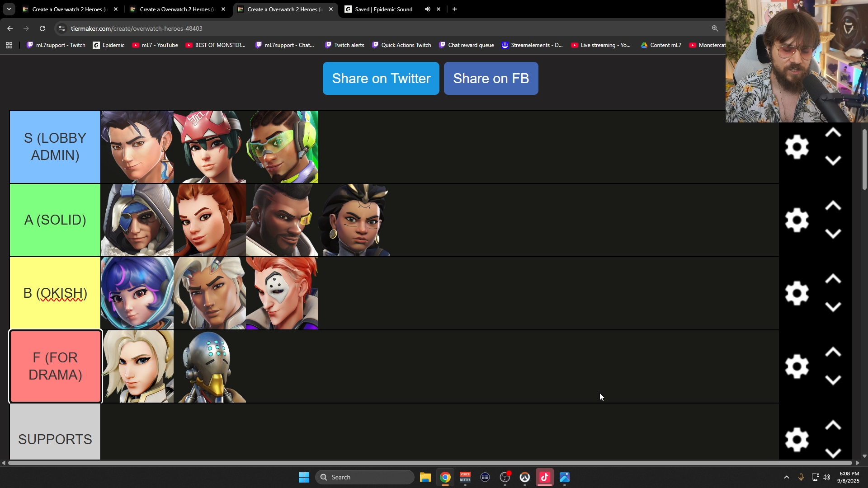Select first hero portrait in S tier
The height and width of the screenshot is (488, 868).
point(137,147)
